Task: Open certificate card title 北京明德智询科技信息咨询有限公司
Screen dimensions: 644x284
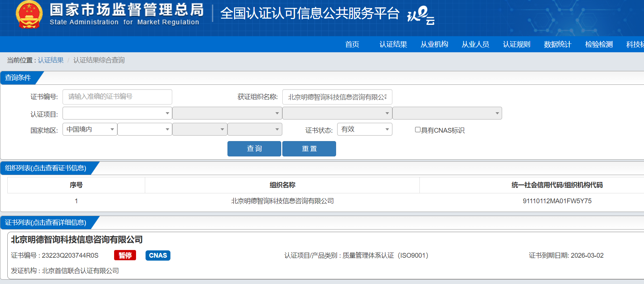Action: [77, 239]
